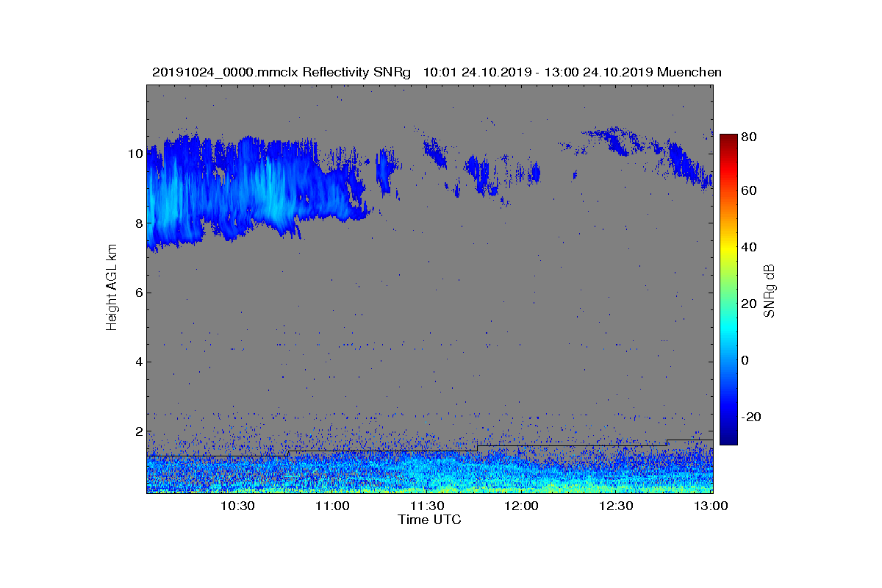The height and width of the screenshot is (588, 882).
Task: Click the colorbar value 40
Action: [750, 248]
